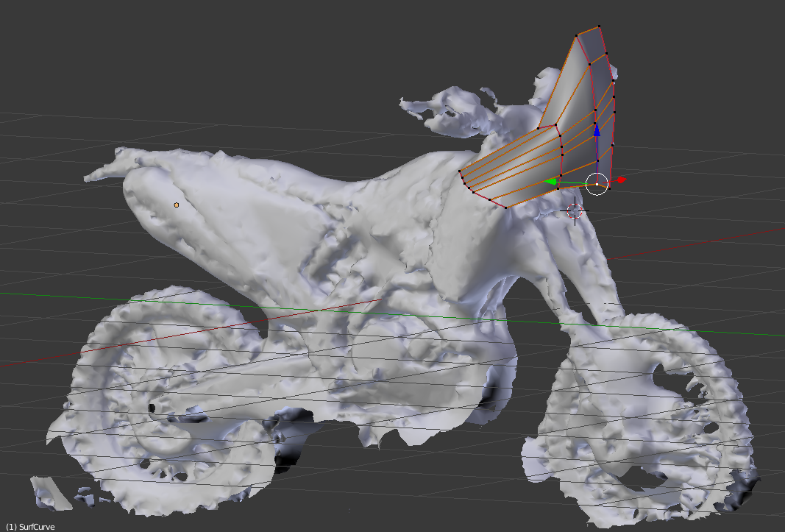Click the white circle at gizmo center
This screenshot has width=785, height=532.
click(597, 184)
